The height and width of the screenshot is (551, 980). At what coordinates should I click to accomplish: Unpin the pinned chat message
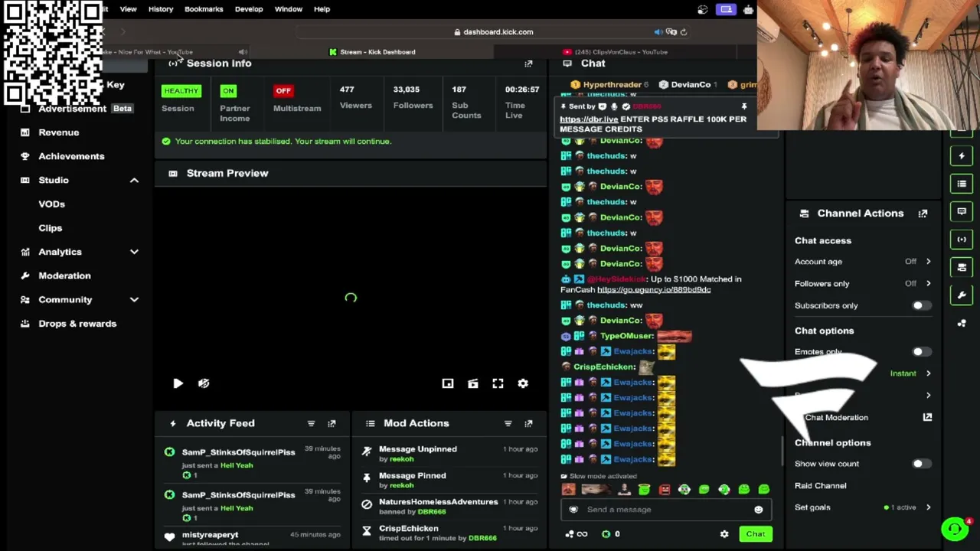(x=743, y=106)
